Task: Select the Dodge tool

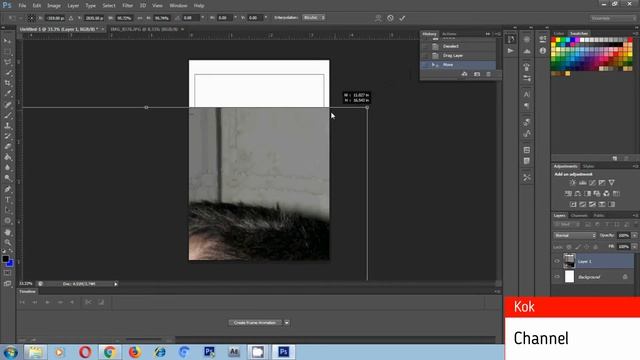Action: point(7,178)
